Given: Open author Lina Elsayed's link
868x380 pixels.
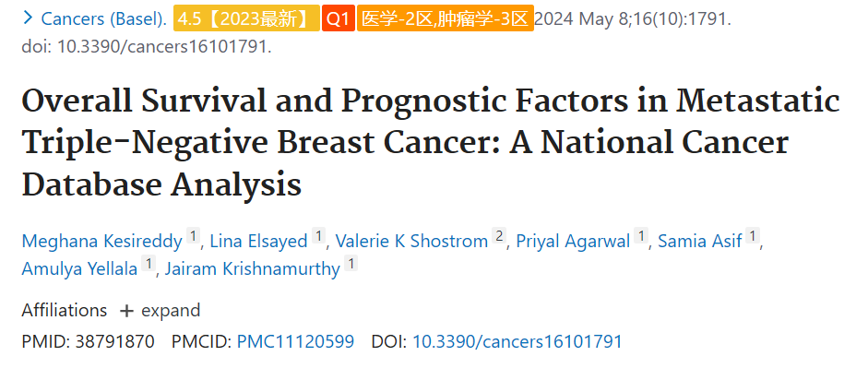Looking at the screenshot, I should pyautogui.click(x=258, y=242).
